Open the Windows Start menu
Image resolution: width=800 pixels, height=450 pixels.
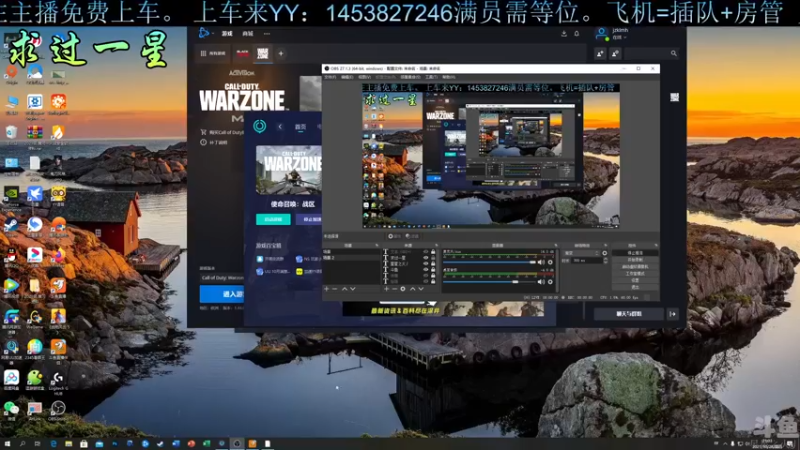point(7,444)
